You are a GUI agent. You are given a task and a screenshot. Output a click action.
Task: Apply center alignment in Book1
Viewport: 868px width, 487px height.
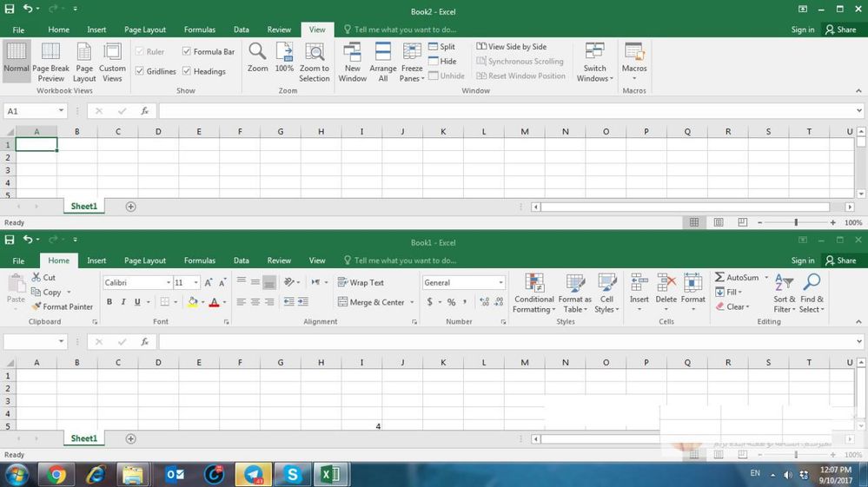[255, 302]
